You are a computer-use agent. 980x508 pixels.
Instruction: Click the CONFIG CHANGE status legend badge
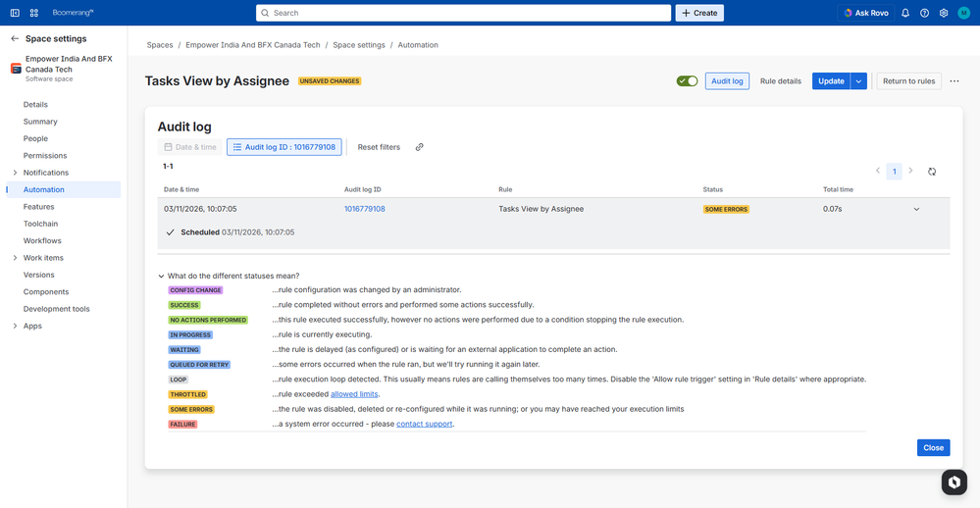pos(195,290)
